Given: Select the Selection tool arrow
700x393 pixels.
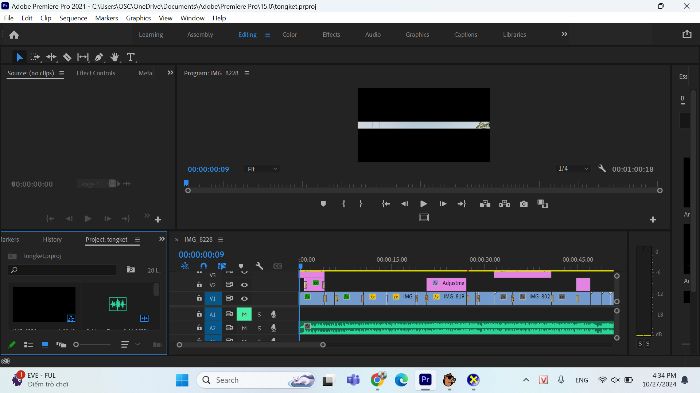Looking at the screenshot, I should [19, 57].
